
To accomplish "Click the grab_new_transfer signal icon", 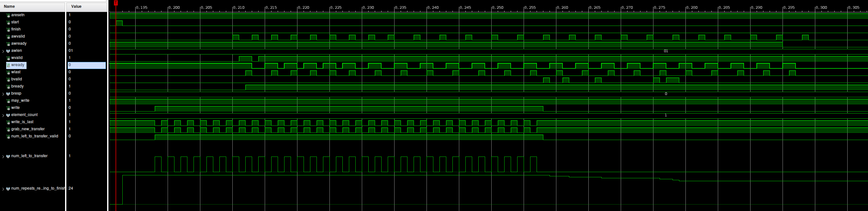I will [x=8, y=129].
